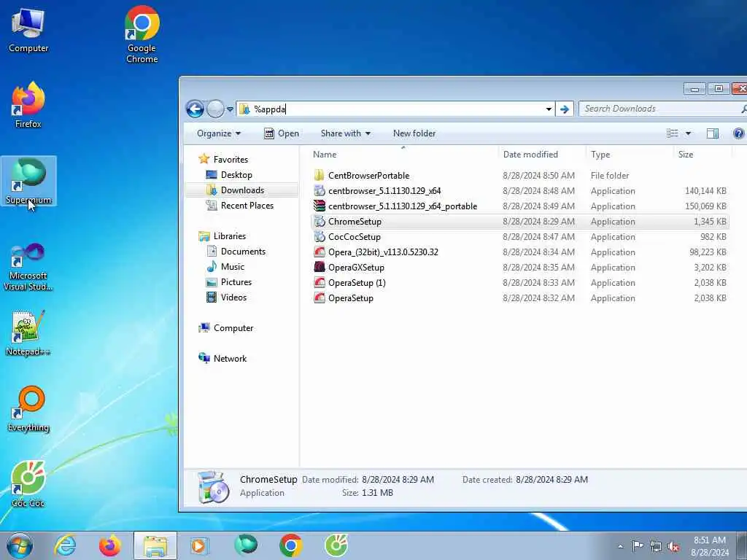Select the Cốc Cốc desktop shortcut
This screenshot has width=747, height=560.
click(28, 484)
